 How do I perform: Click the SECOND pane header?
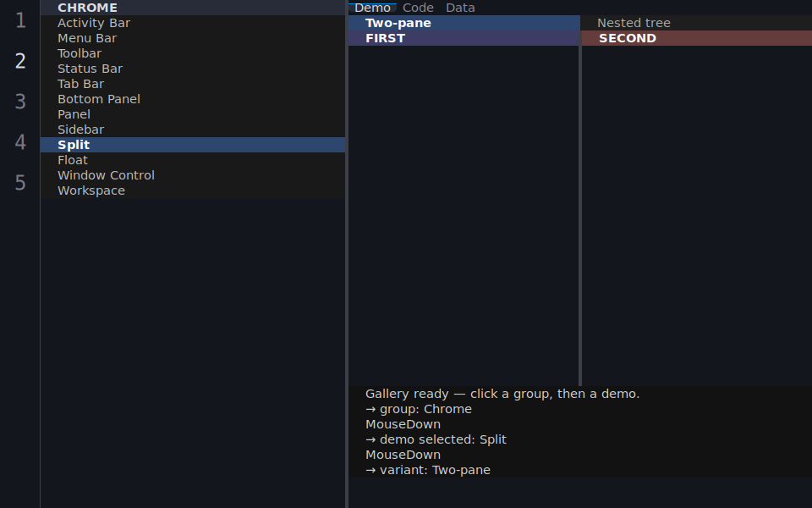pos(697,38)
